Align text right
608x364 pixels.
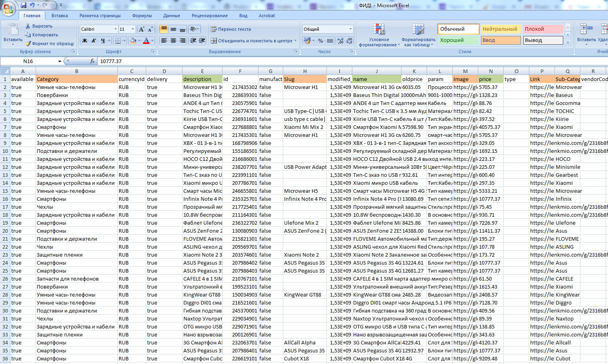[x=183, y=41]
